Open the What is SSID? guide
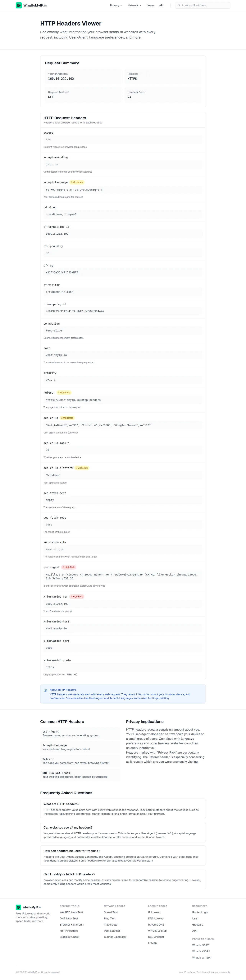Screen dimensions: 246x980 (x=201, y=945)
